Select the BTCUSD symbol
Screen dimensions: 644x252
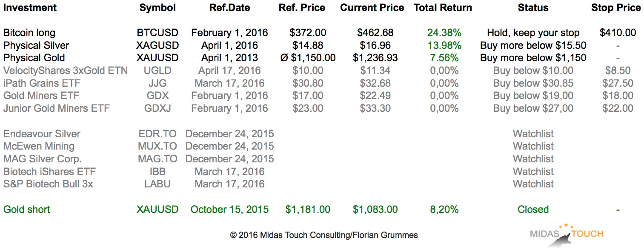click(x=157, y=33)
